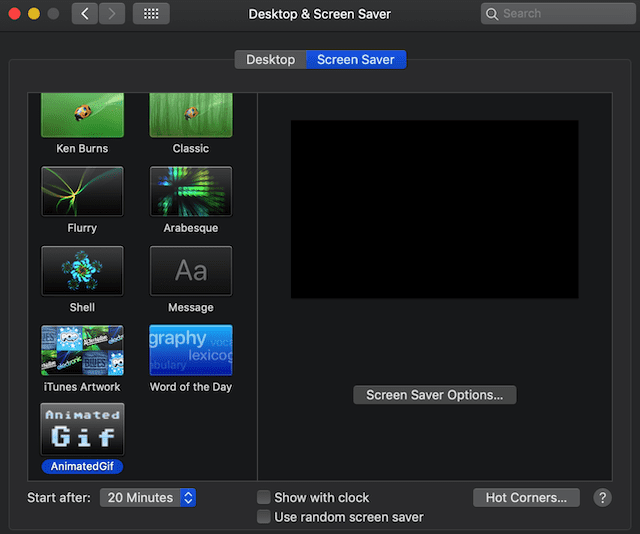Open Hot Corners settings
640x534 pixels.
pos(526,497)
